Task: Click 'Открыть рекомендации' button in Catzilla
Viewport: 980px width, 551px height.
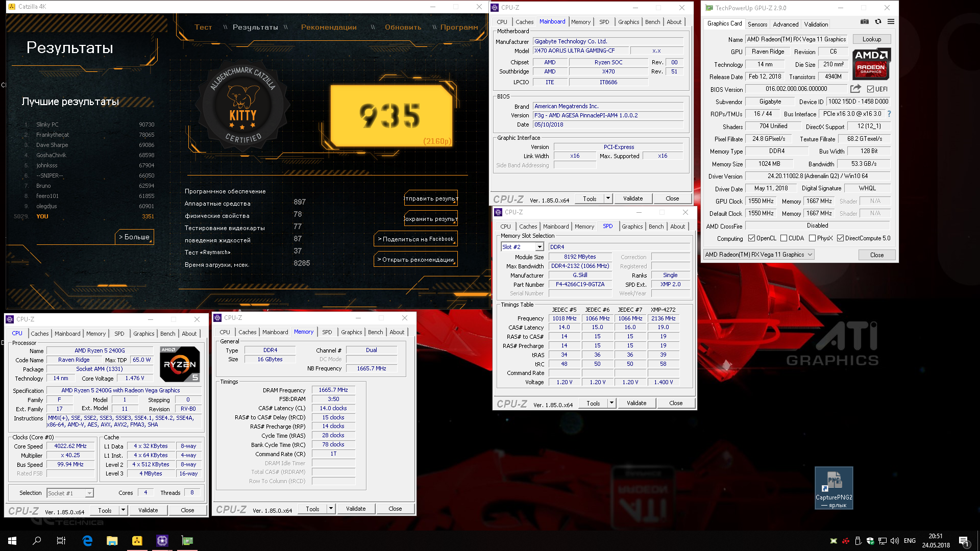Action: click(x=415, y=259)
